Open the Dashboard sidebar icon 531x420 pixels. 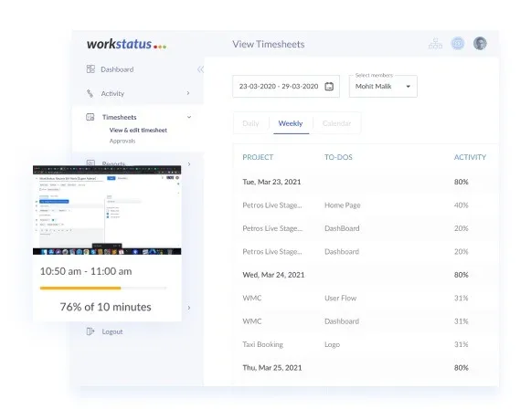[x=90, y=69]
